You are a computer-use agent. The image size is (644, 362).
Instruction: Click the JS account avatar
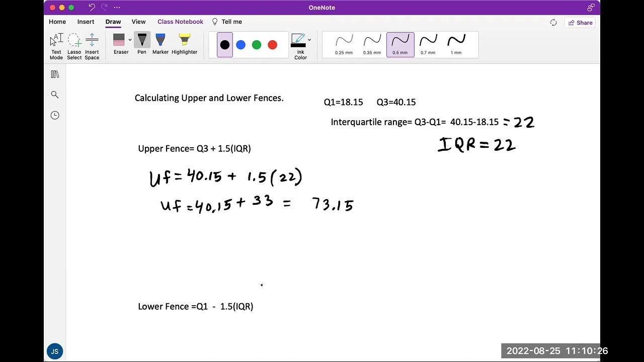click(55, 351)
